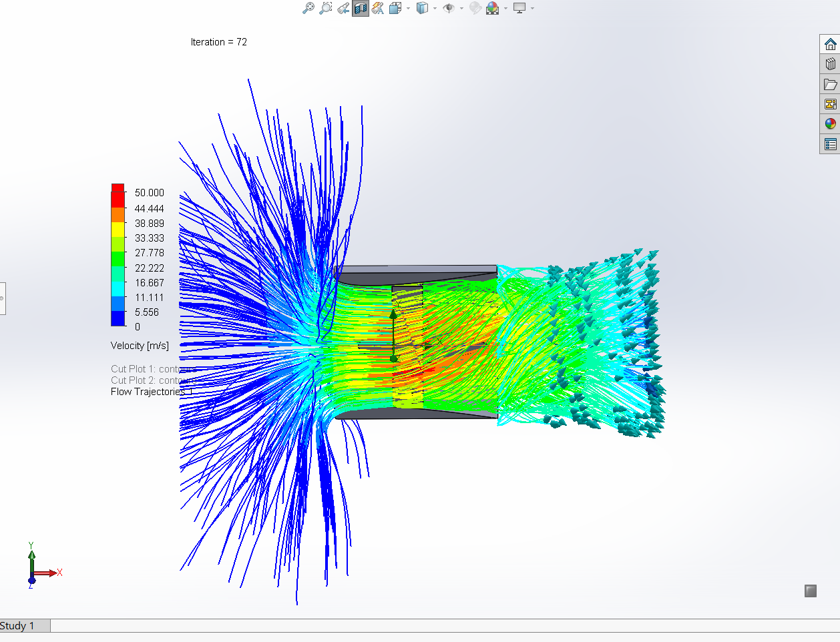The image size is (840, 642).
Task: Open the File Explorer folder tab
Action: (x=830, y=84)
